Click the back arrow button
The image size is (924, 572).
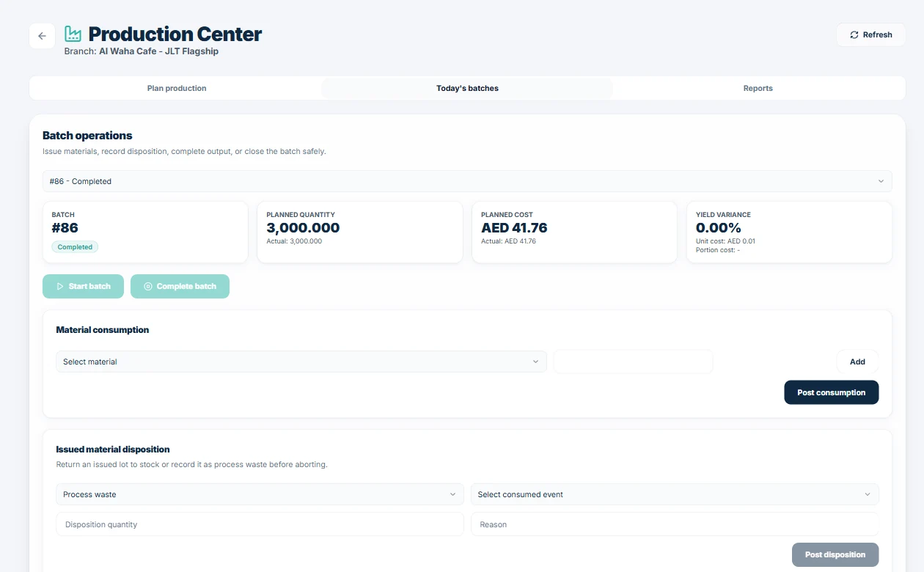pos(42,36)
